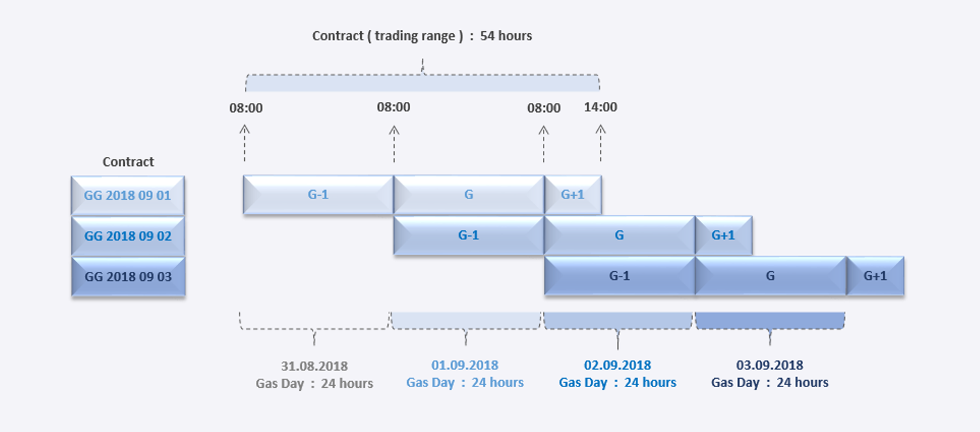The image size is (980, 432).
Task: Click the 14:00 time marker
Action: 600,107
